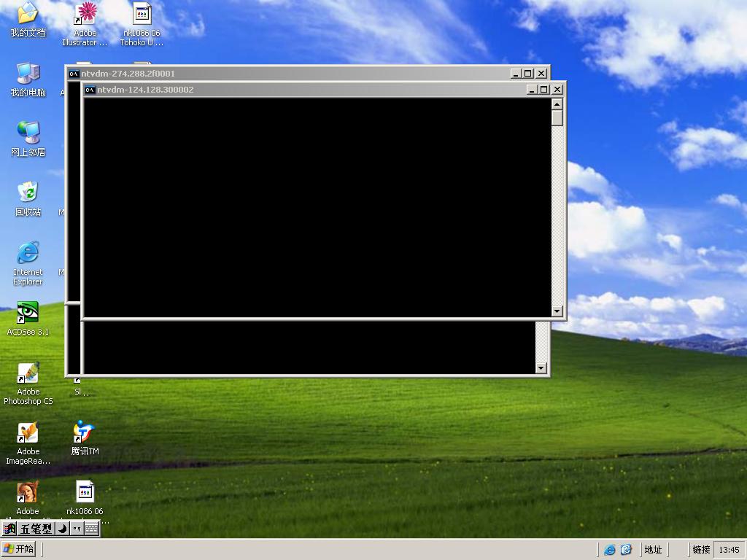Select the 网上邻居 desktop icon

tap(28, 139)
